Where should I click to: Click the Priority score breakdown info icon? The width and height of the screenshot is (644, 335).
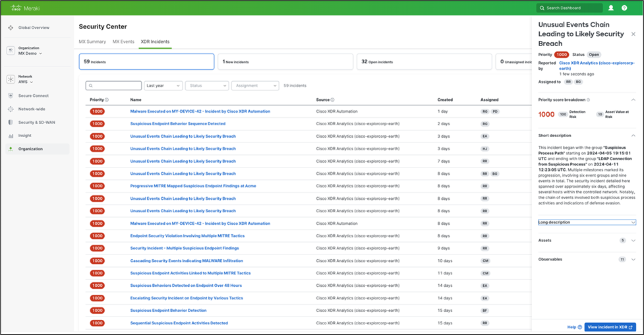click(588, 100)
